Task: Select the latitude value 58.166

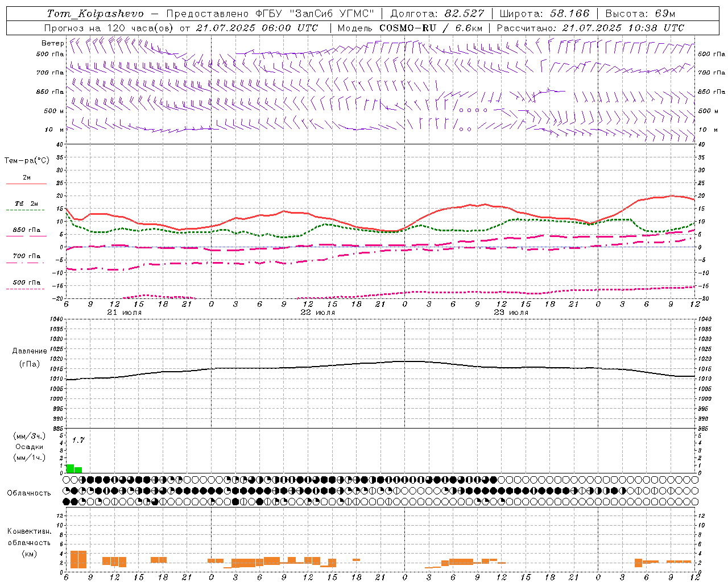Action: pyautogui.click(x=569, y=14)
